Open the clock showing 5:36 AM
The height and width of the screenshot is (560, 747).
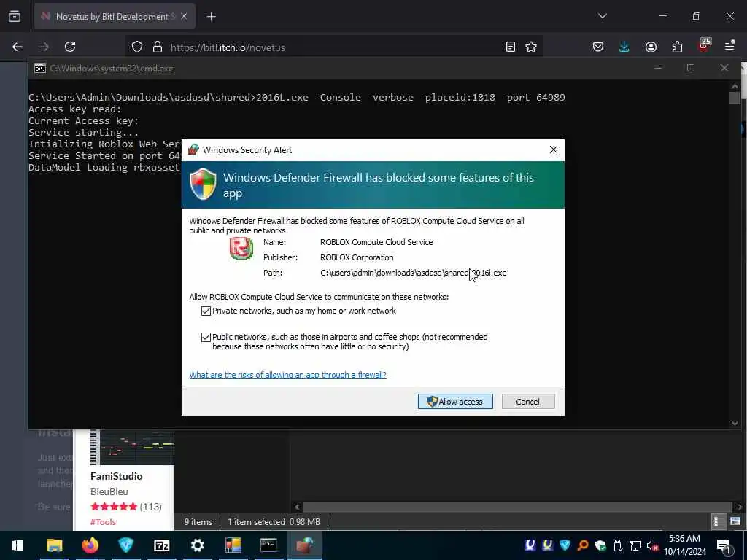click(x=684, y=545)
